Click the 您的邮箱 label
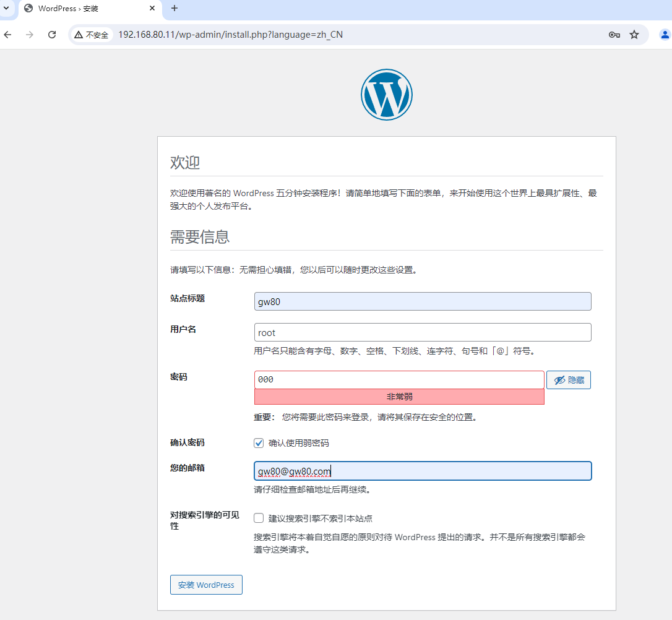672x620 pixels. (187, 468)
